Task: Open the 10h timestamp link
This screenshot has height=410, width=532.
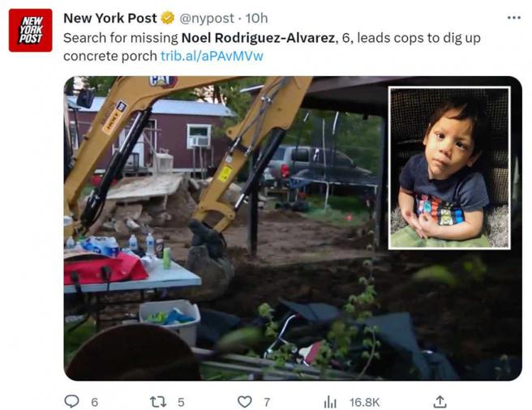Action: (x=257, y=19)
